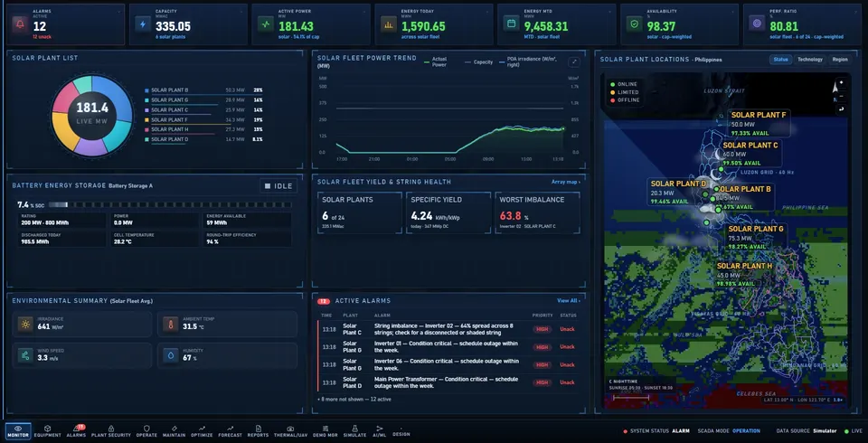This screenshot has width=868, height=443.
Task: Toggle POA irradiance series in legend
Action: tap(528, 62)
